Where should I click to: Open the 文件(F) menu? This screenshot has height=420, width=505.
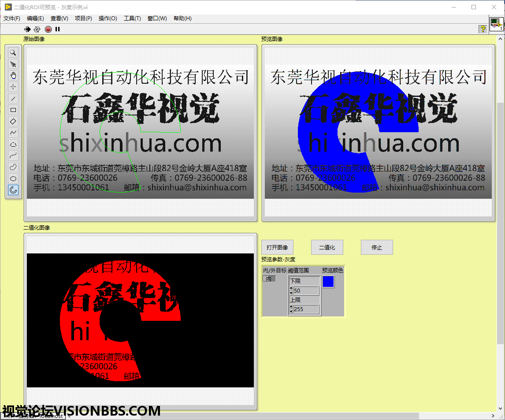(12, 19)
